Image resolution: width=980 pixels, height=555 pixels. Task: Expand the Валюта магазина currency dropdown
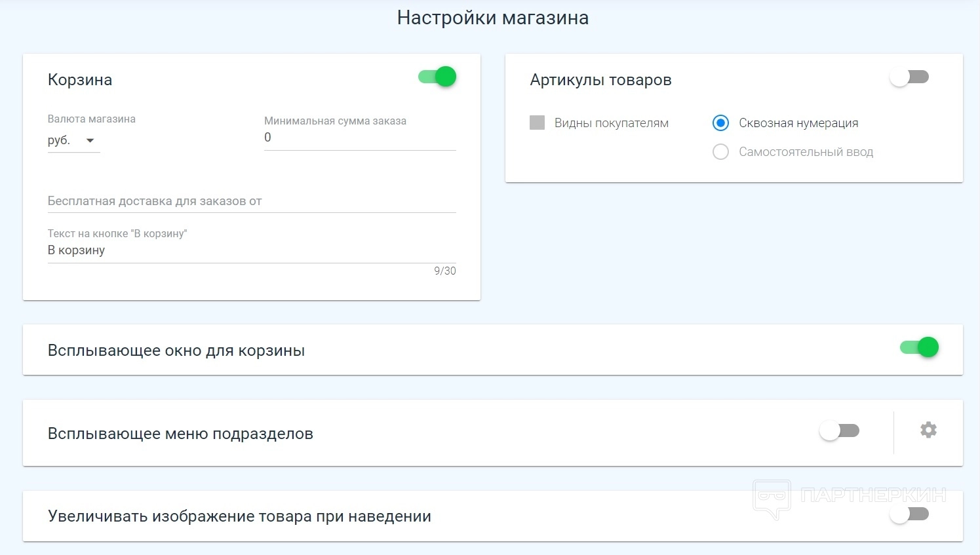tap(73, 141)
